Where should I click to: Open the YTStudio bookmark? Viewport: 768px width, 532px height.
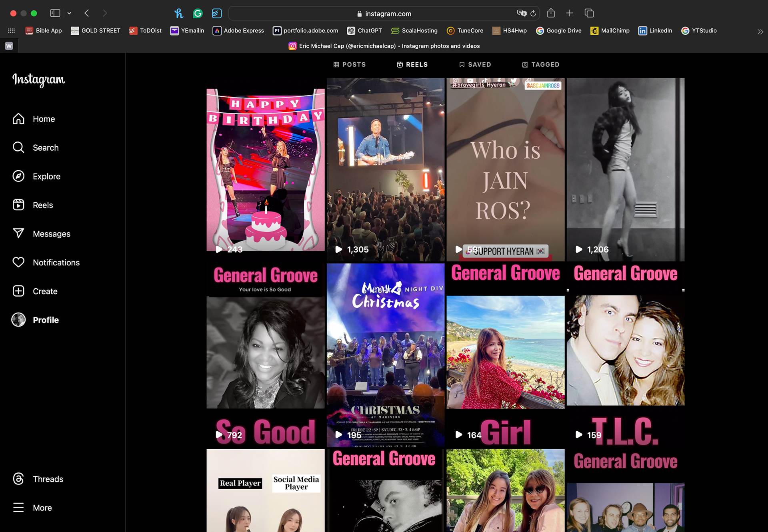pos(699,31)
